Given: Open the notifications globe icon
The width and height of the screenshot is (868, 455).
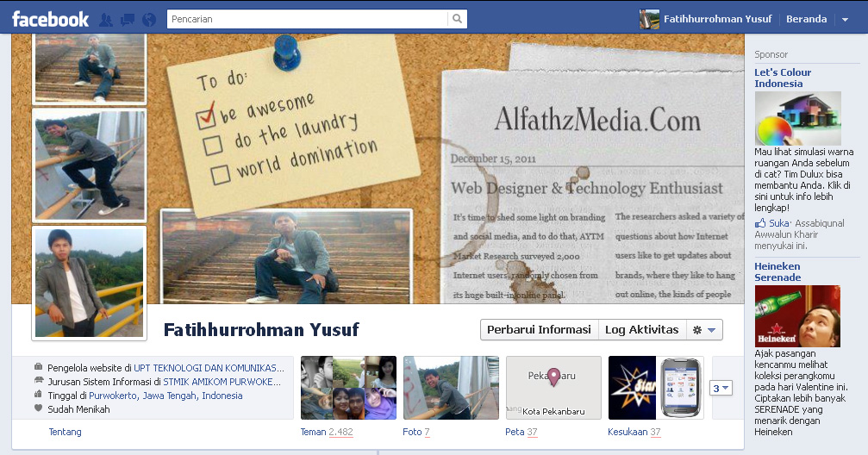Looking at the screenshot, I should [x=149, y=20].
